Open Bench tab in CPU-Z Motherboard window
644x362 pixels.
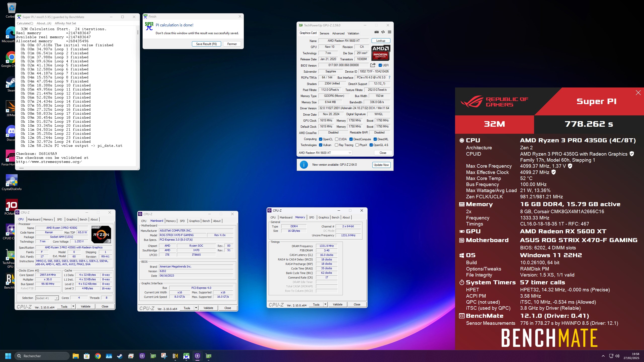206,221
